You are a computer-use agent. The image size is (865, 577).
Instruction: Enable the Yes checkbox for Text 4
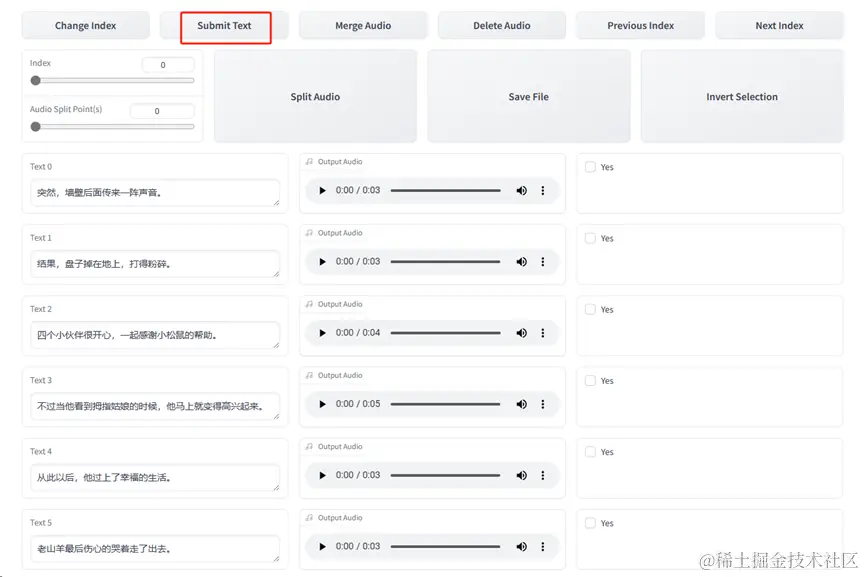click(x=590, y=452)
